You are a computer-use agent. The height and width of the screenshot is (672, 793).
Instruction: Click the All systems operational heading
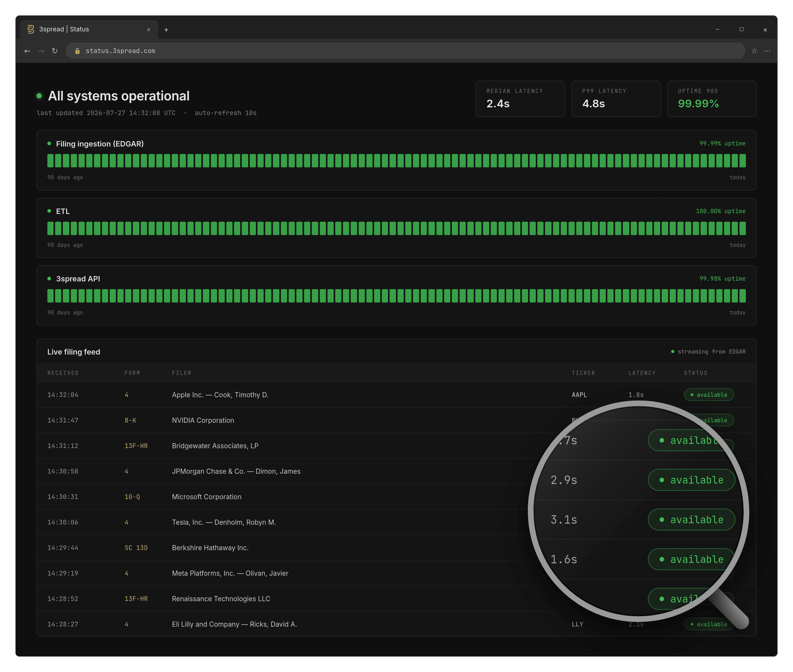[x=118, y=96]
